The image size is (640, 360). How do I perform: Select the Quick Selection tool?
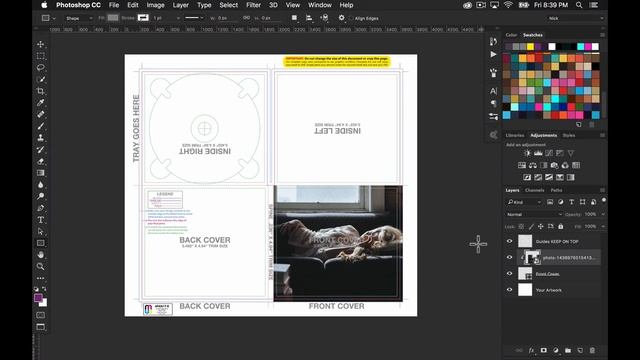click(x=40, y=79)
